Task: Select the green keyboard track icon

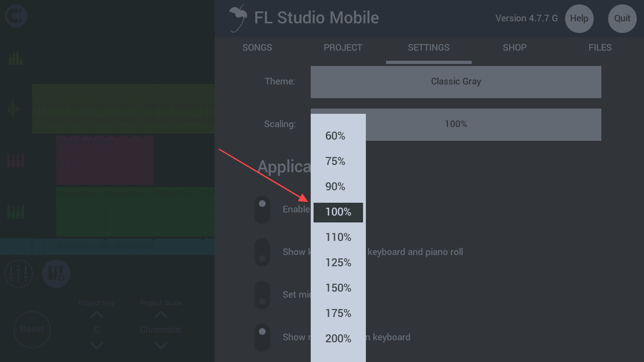Action: coord(16,212)
